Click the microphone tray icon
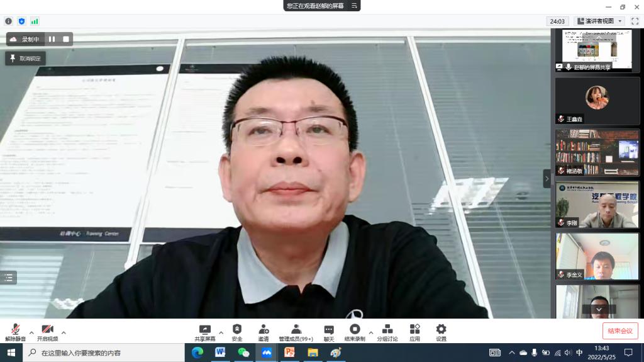This screenshot has height=362, width=644. pos(535,353)
